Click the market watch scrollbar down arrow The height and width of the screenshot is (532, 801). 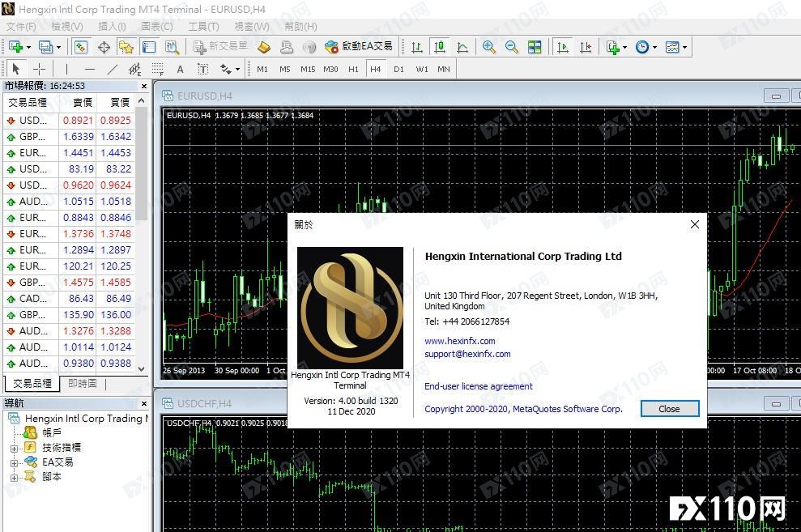coord(142,368)
